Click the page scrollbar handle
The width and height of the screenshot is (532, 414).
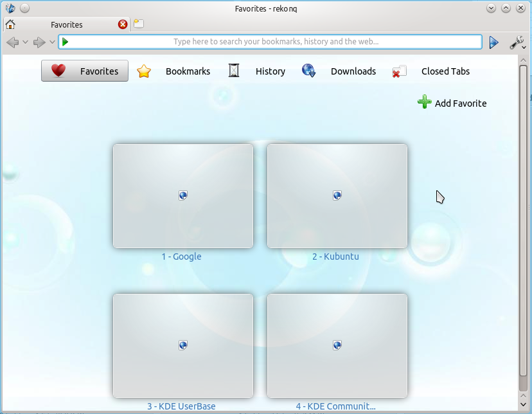pyautogui.click(x=523, y=221)
